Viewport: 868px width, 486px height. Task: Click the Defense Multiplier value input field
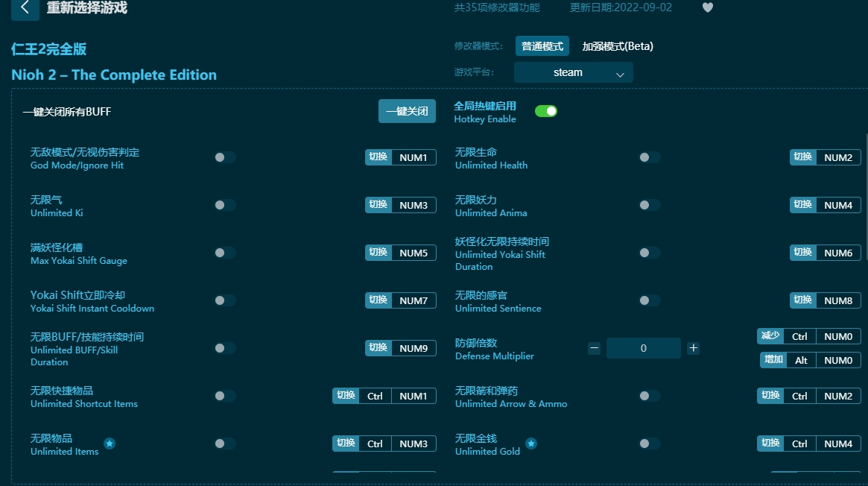tap(643, 347)
